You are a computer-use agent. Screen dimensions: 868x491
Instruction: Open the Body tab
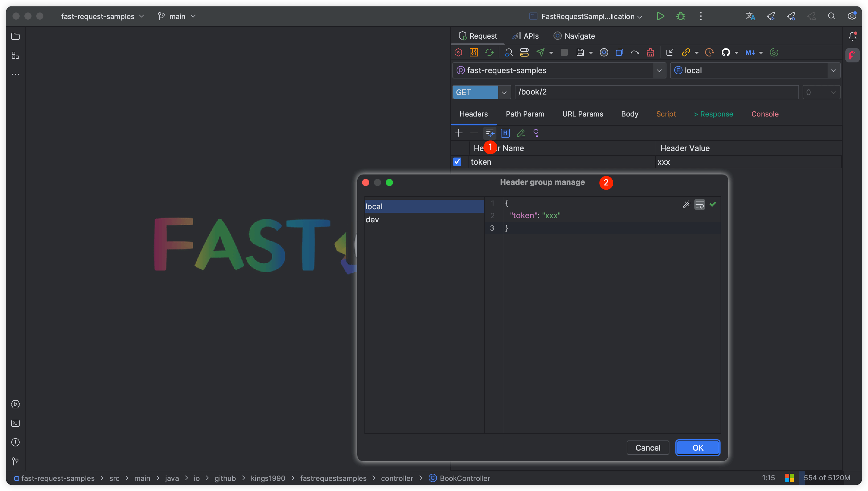tap(630, 114)
